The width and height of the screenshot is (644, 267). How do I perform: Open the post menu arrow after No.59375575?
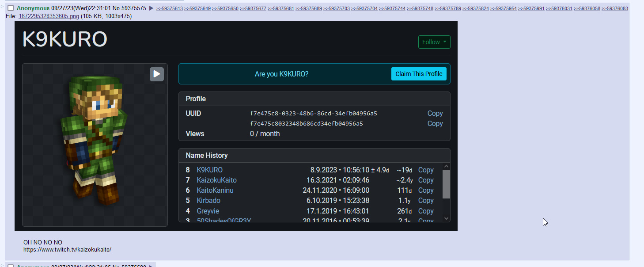151,8
